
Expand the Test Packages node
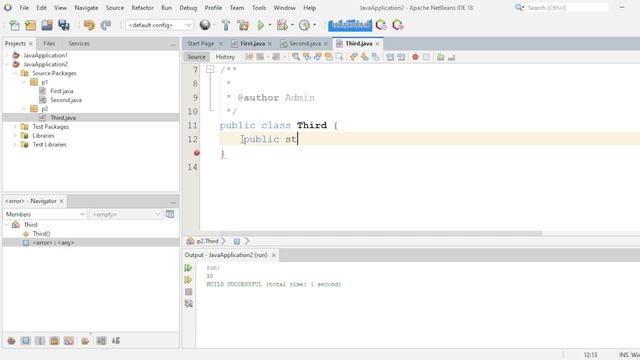click(15, 127)
